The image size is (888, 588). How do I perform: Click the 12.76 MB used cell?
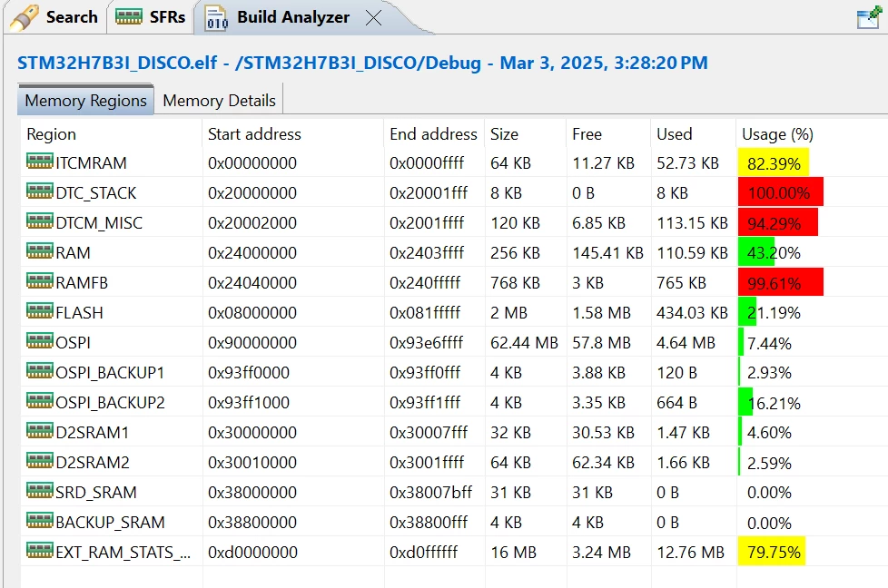click(690, 553)
